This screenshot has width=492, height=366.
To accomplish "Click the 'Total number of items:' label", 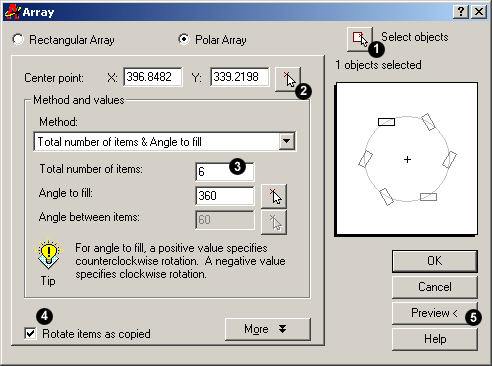I will [91, 169].
